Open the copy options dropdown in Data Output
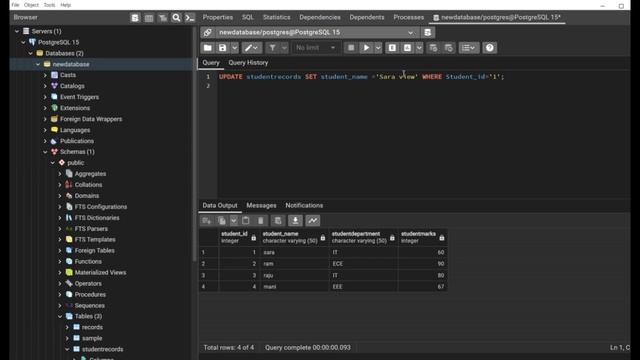This screenshot has width=640, height=360. click(x=233, y=221)
